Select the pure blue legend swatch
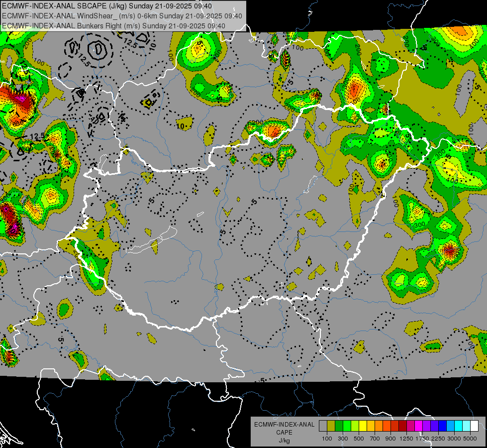The width and height of the screenshot is (487, 448). (443, 426)
